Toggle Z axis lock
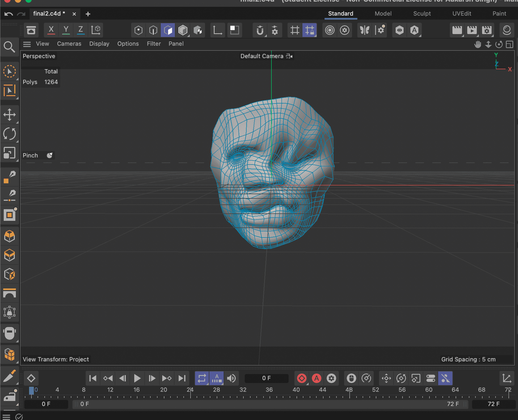 tap(80, 30)
